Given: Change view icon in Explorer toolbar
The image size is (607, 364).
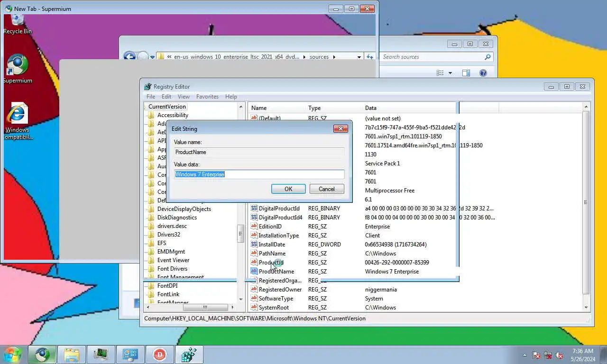Looking at the screenshot, I should click(440, 73).
